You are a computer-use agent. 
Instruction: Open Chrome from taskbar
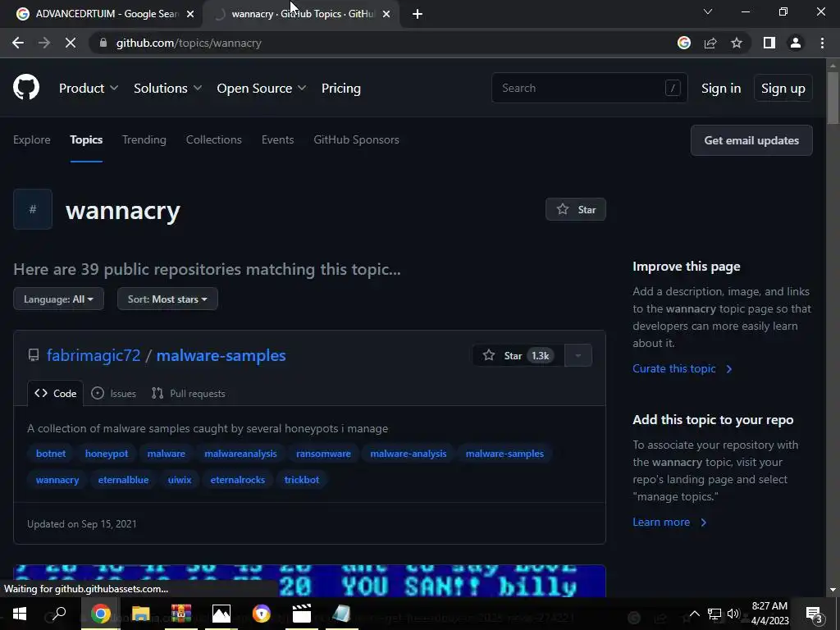[100, 614]
